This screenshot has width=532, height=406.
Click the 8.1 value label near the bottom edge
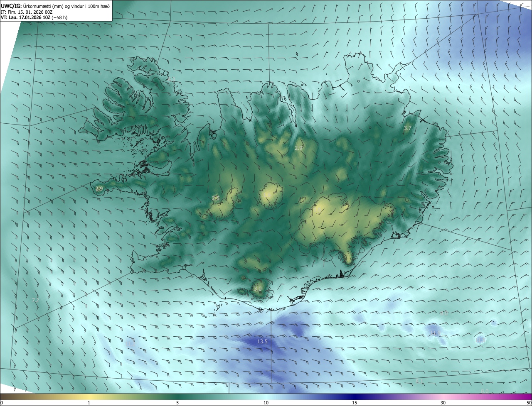coord(419,381)
